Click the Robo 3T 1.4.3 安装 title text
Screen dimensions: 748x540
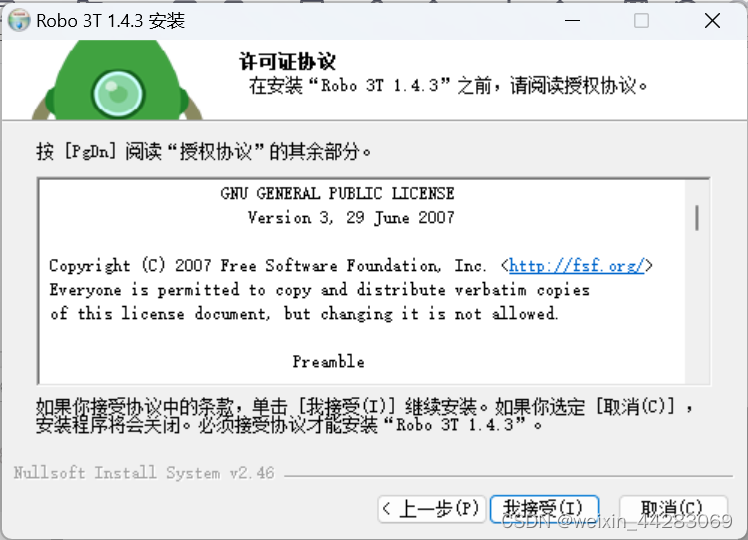(110, 21)
